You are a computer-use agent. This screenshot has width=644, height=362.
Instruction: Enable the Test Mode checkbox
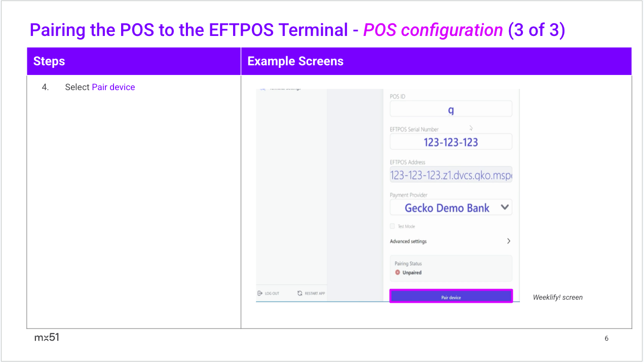(392, 226)
